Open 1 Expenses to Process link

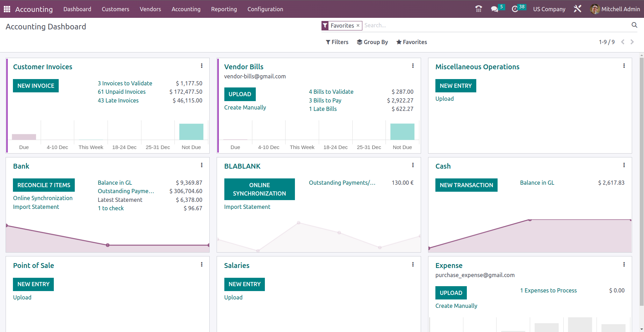coord(549,290)
